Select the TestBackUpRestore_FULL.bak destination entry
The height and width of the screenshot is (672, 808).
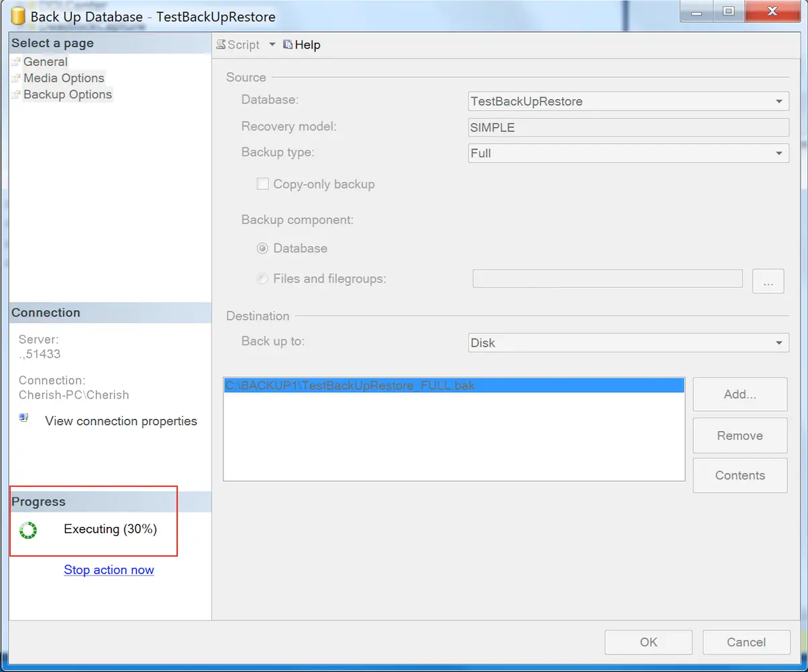tap(454, 386)
